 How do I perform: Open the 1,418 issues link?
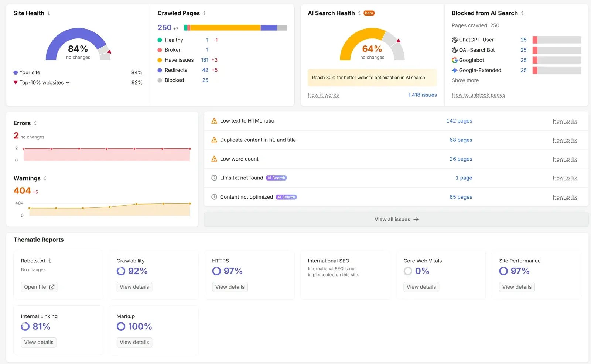point(423,95)
